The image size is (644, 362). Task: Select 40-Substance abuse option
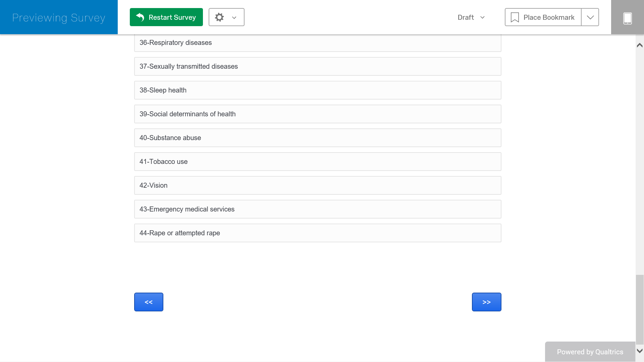318,138
